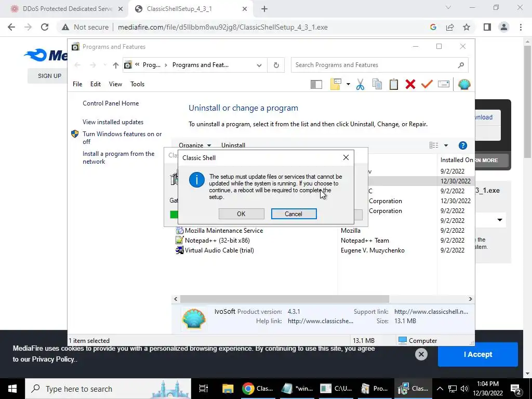Image resolution: width=532 pixels, height=399 pixels.
Task: Refresh the Programs and Features window
Action: pos(276,65)
